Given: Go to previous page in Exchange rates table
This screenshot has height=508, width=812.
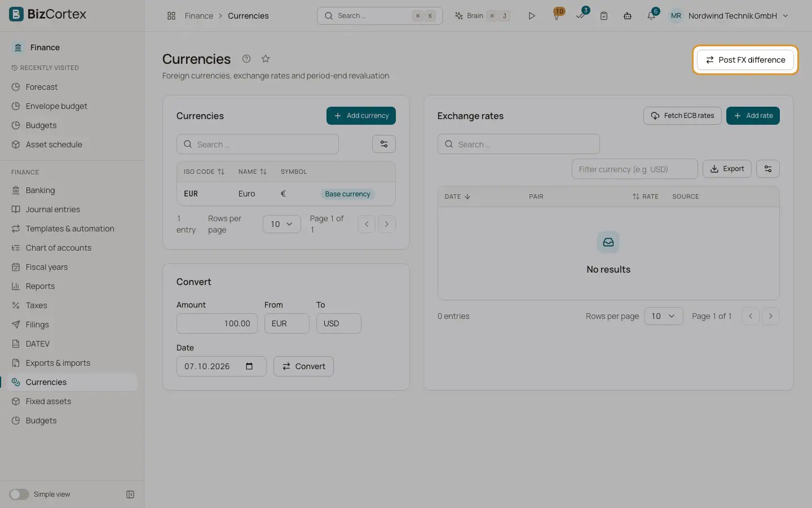Looking at the screenshot, I should pyautogui.click(x=751, y=316).
